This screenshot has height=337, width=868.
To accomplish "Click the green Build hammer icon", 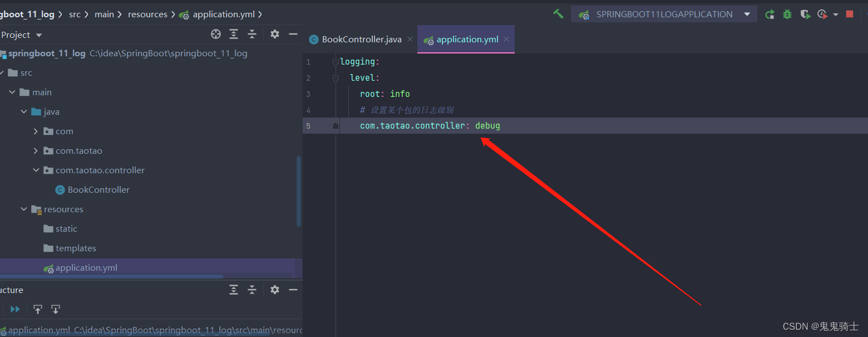I will (x=558, y=14).
